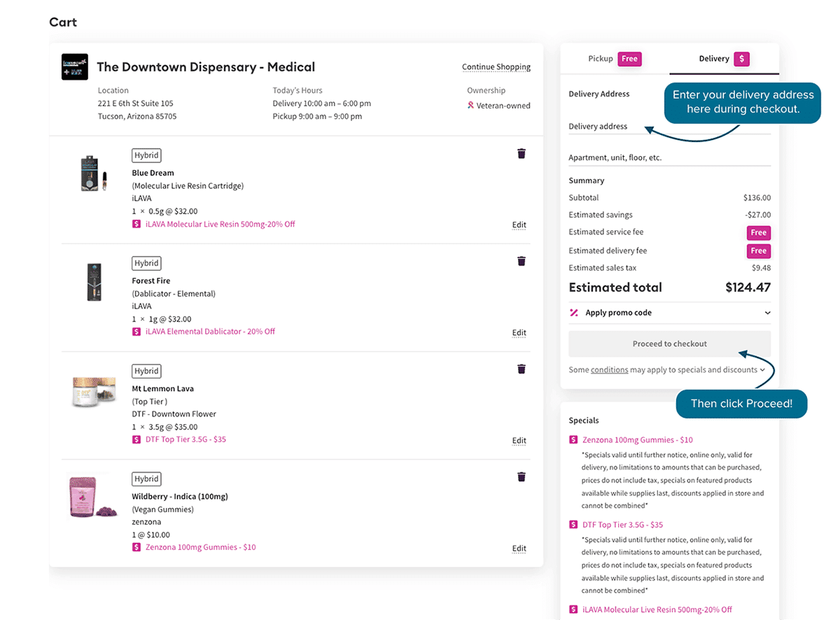The width and height of the screenshot is (840, 620).
Task: Open iLAVA Molecular Live Resin 20% Off offer
Action: (220, 225)
